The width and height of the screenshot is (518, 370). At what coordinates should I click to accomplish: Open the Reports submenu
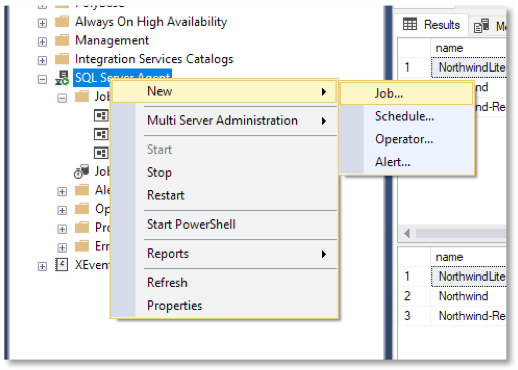224,254
